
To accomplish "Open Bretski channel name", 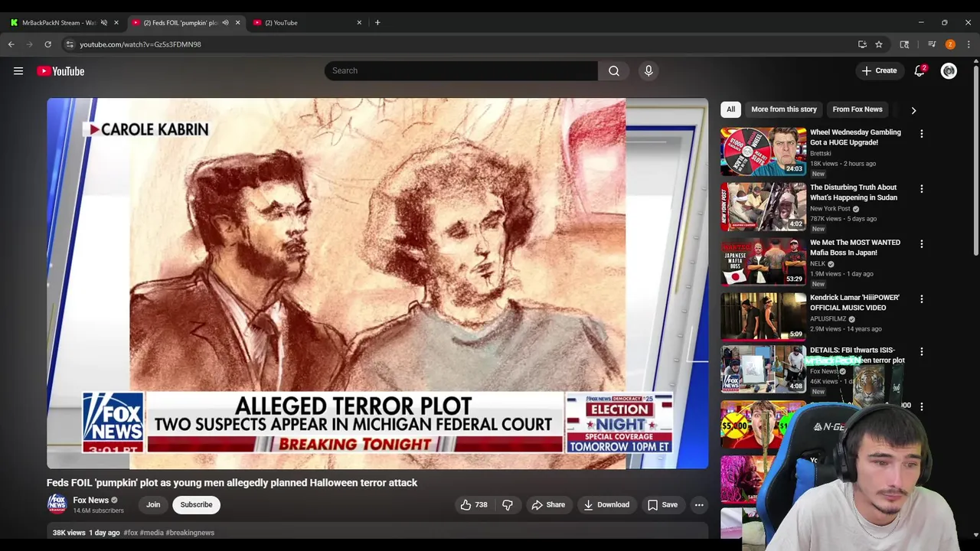I will pos(820,153).
